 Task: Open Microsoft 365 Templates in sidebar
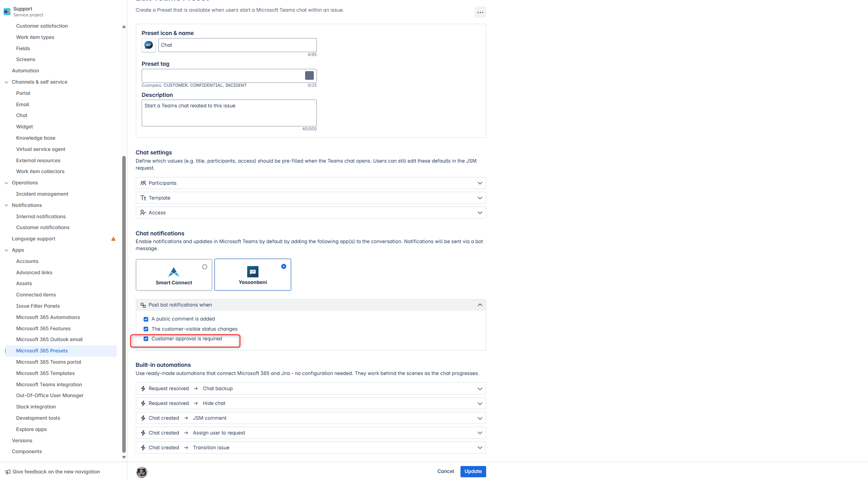coord(45,373)
